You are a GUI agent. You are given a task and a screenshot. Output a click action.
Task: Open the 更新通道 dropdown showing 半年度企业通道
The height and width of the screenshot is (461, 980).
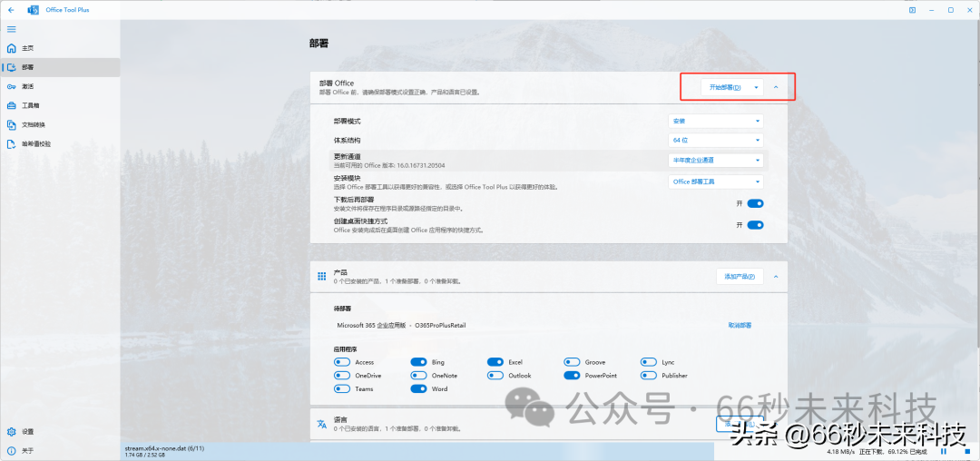coord(716,160)
